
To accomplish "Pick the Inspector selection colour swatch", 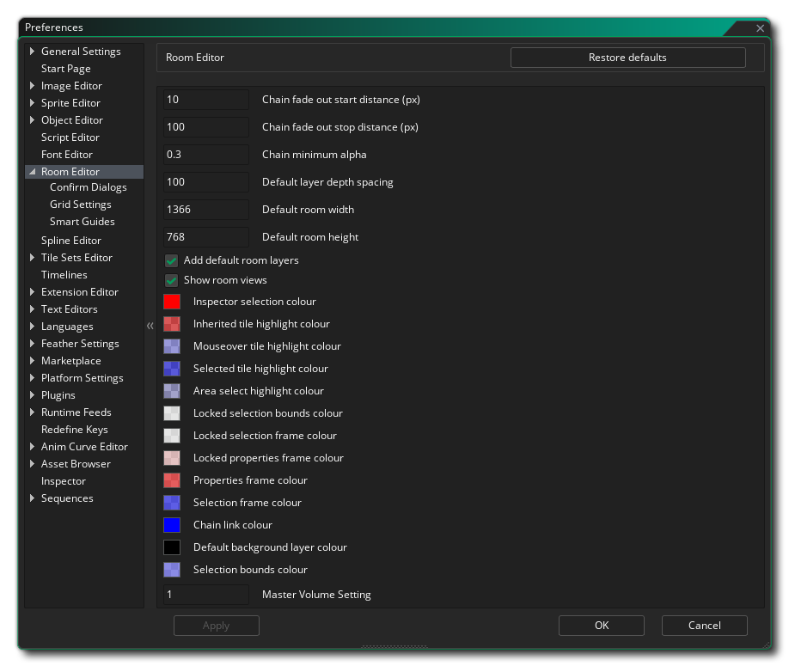I will click(x=172, y=302).
